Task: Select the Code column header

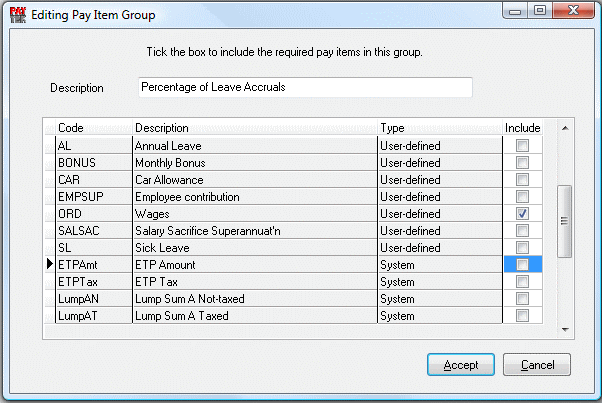Action: point(94,127)
